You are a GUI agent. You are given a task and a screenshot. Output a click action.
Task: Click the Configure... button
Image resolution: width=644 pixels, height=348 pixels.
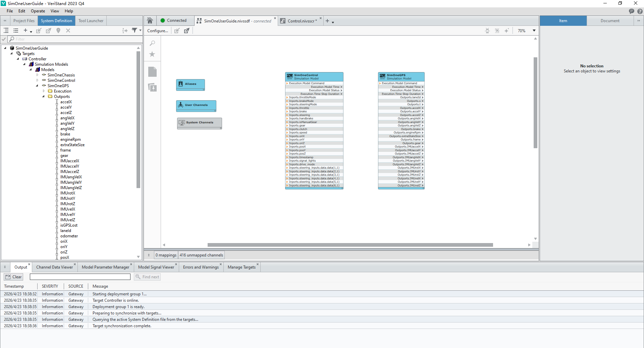point(158,31)
